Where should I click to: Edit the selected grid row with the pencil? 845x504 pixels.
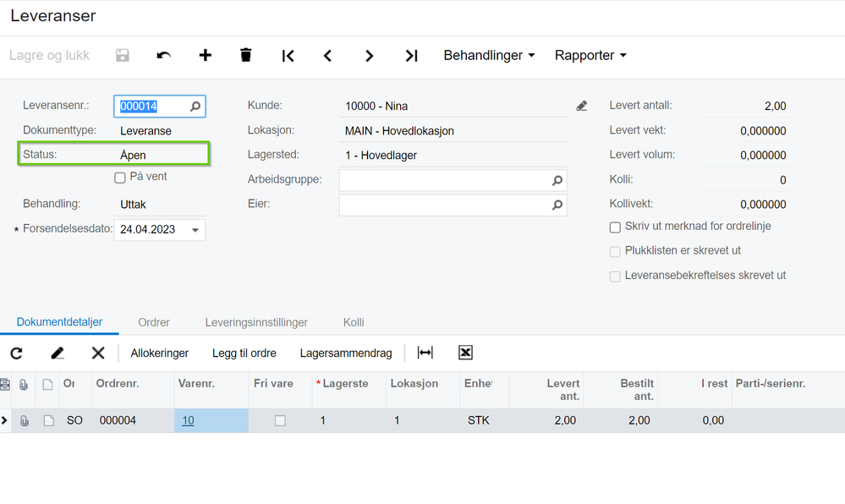(x=58, y=353)
